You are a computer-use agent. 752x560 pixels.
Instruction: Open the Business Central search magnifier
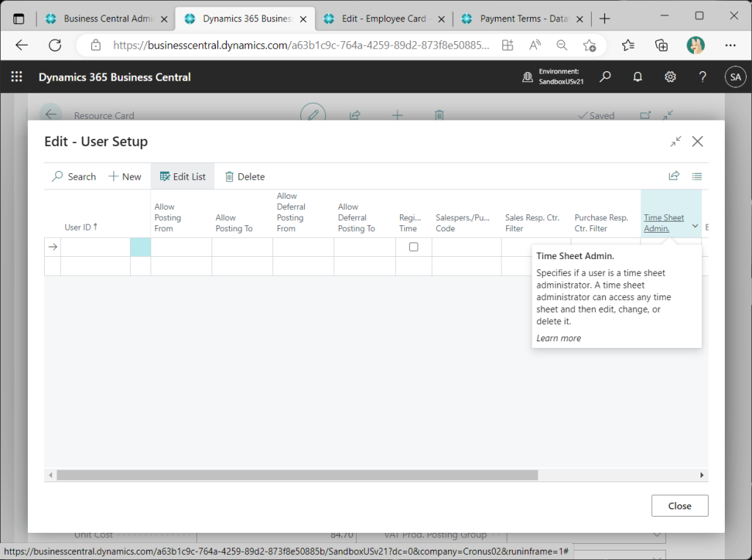(x=605, y=77)
